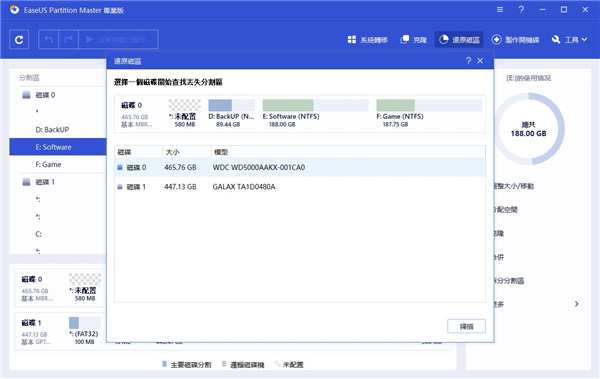The width and height of the screenshot is (600, 379).
Task: Click the 調整大小/移動 resize option
Action: [x=514, y=186]
